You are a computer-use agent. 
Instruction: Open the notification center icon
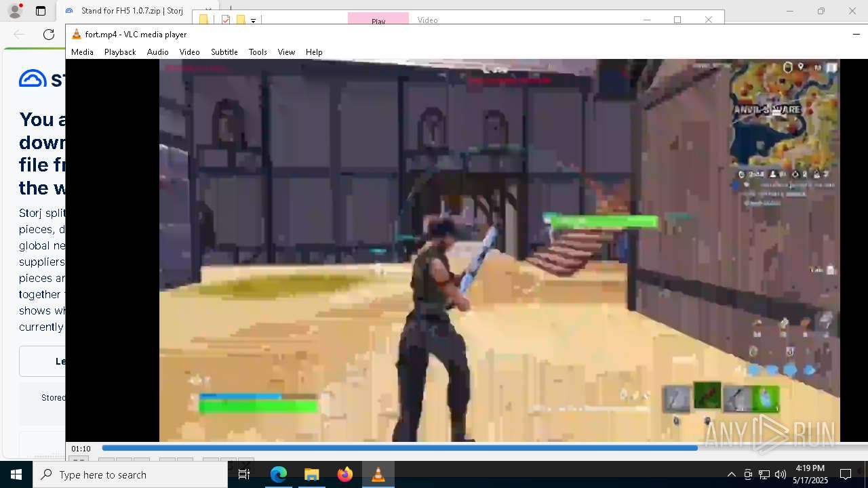846,474
